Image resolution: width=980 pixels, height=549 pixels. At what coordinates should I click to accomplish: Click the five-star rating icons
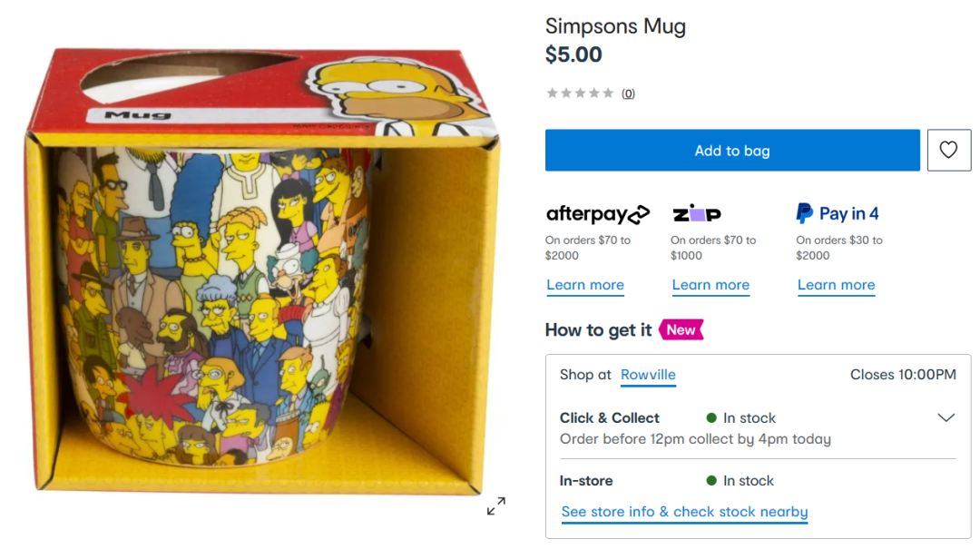click(x=580, y=93)
